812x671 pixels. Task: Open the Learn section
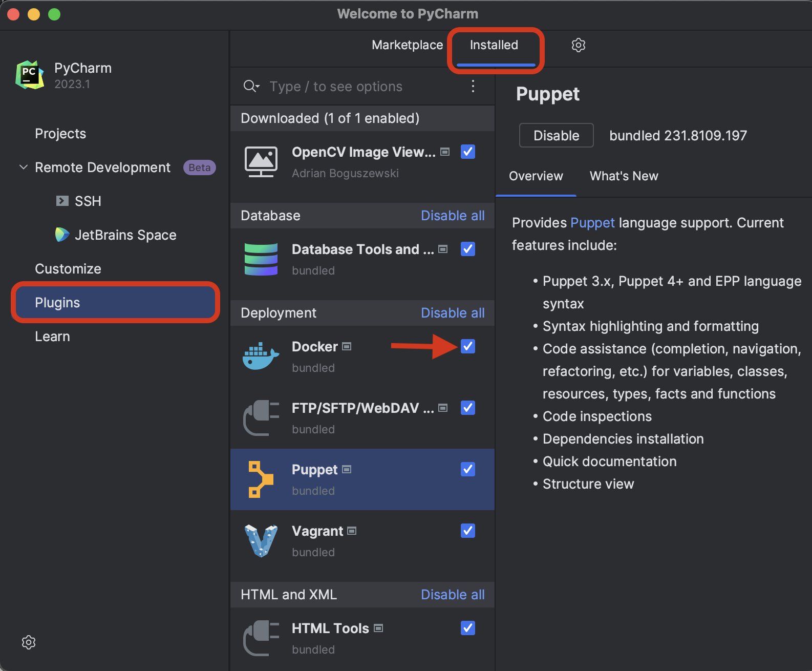[x=52, y=337]
